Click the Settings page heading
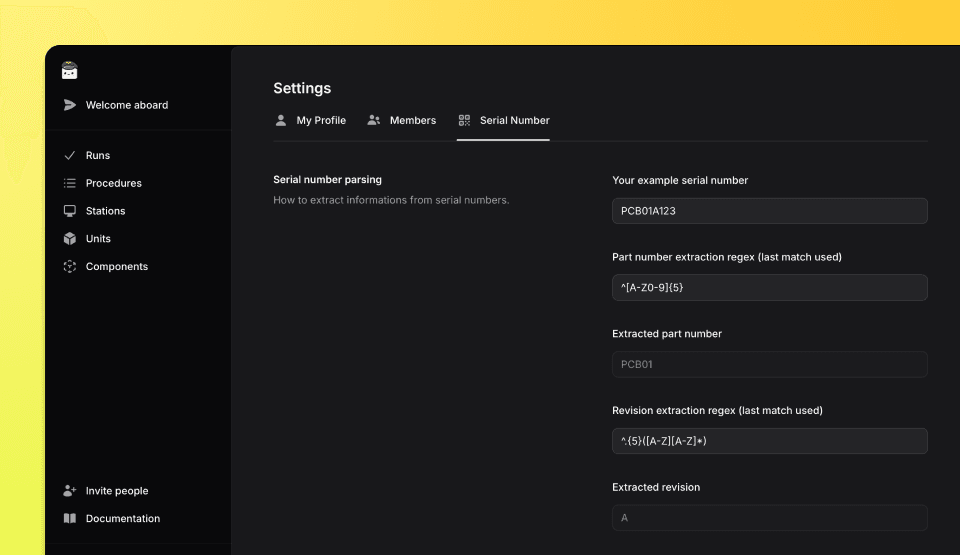This screenshot has width=960, height=555. pos(302,88)
